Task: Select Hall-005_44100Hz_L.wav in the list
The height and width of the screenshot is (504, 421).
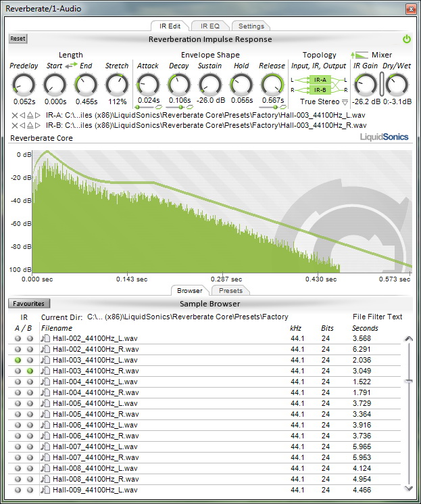Action: (205, 403)
